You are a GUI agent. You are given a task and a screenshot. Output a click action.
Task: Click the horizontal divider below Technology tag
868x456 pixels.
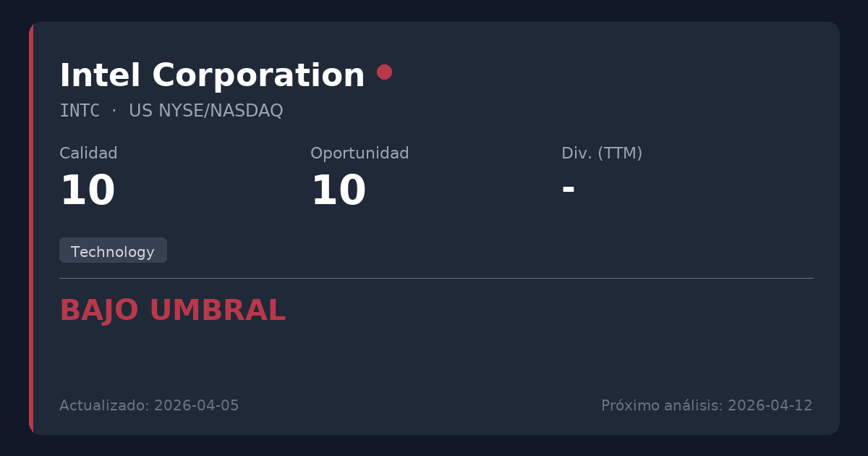[x=436, y=278]
